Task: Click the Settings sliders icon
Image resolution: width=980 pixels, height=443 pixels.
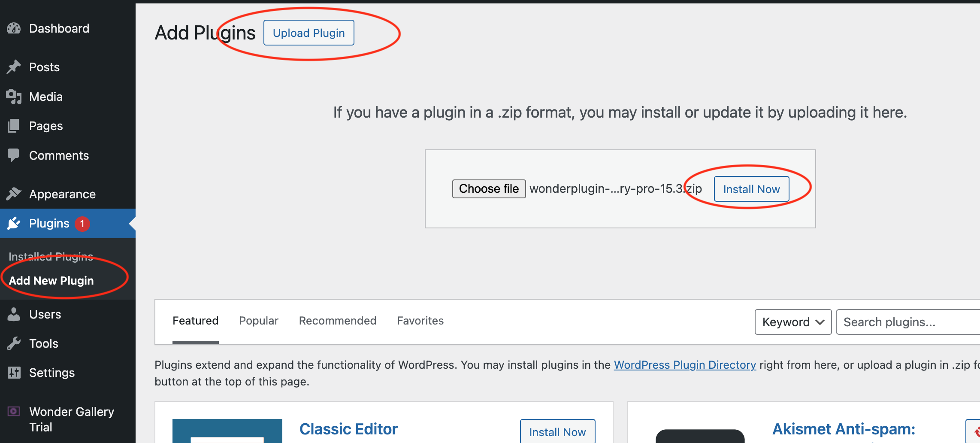Action: [14, 373]
